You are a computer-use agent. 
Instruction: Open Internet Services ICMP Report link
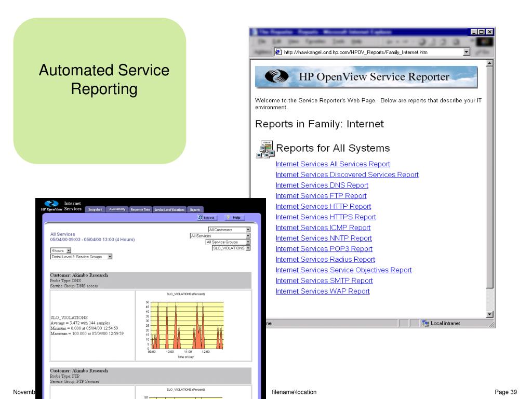pos(323,228)
